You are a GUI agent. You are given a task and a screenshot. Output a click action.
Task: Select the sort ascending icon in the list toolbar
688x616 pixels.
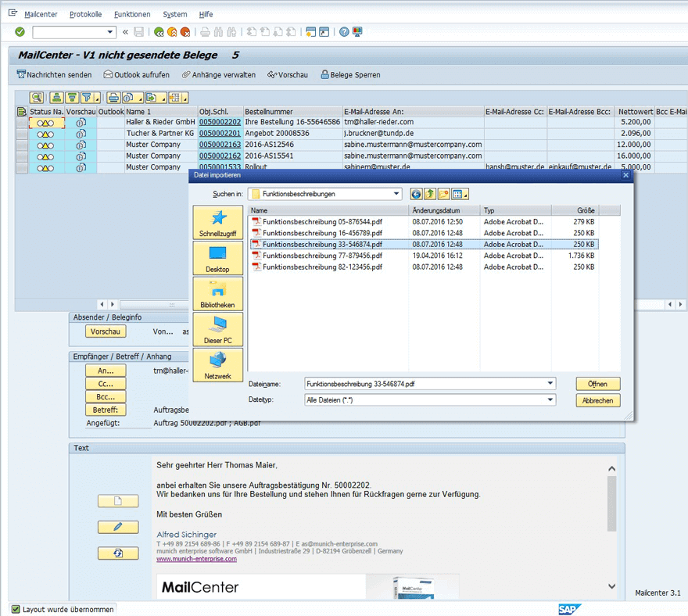(x=56, y=97)
